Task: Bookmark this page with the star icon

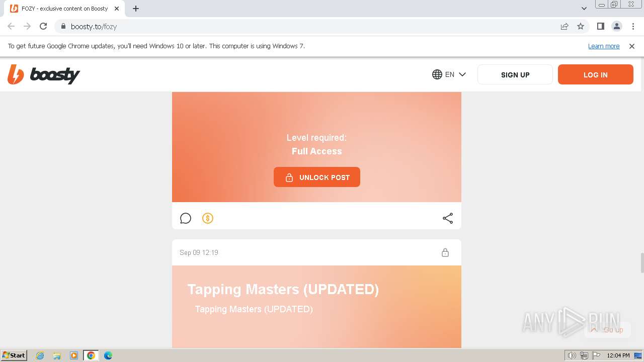Action: (581, 26)
